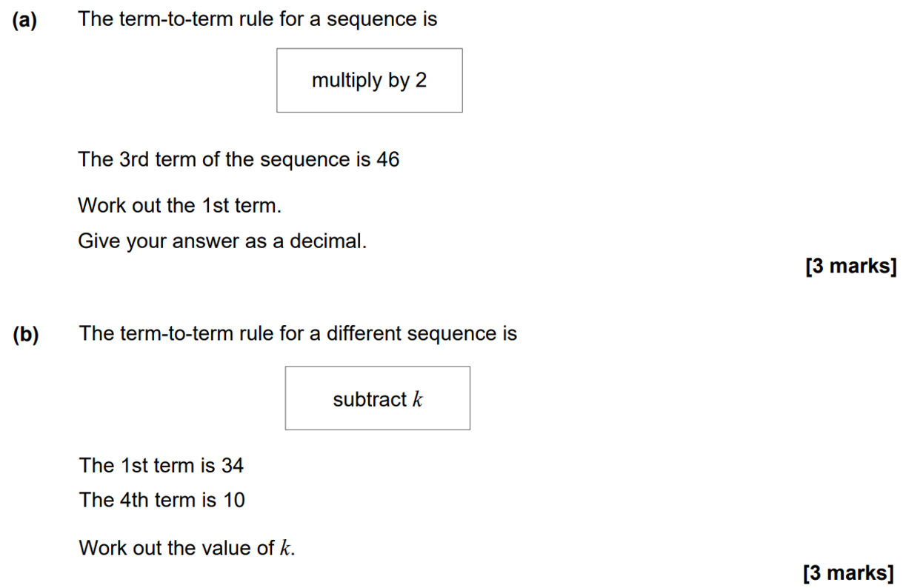Screen dimensions: 903x588
Task: Click the italic k inside the subtract box
Action: 418,399
